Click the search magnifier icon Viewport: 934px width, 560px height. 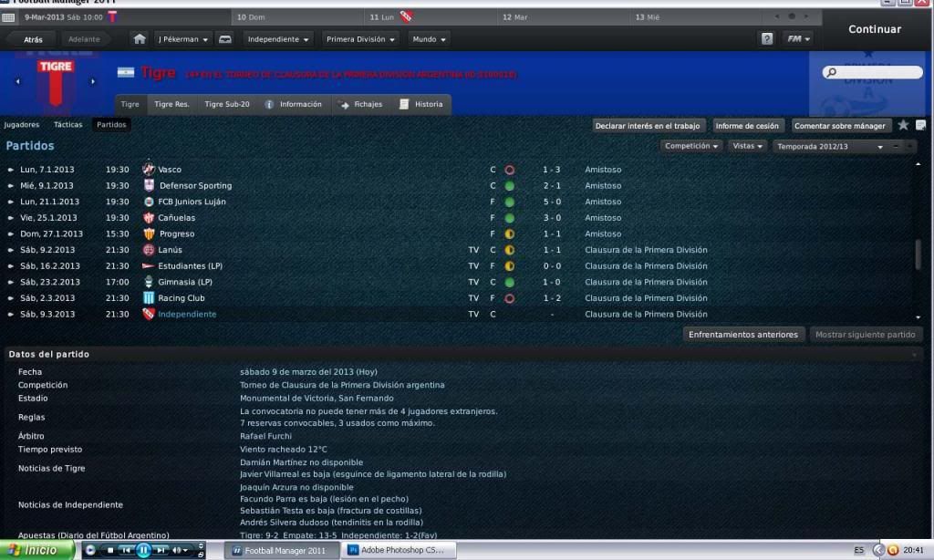[x=832, y=72]
